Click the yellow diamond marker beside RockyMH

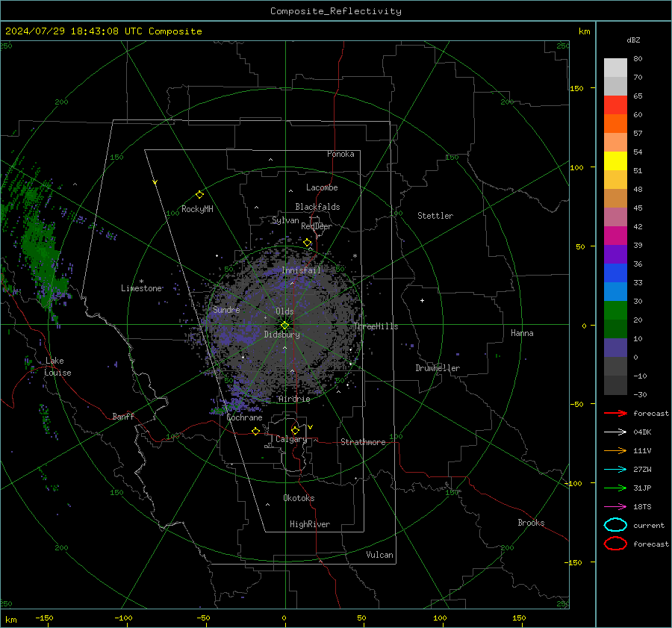point(199,195)
